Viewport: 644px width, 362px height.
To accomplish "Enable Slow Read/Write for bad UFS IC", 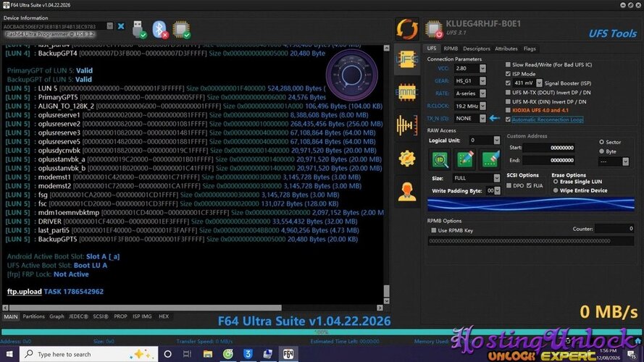I will (508, 64).
